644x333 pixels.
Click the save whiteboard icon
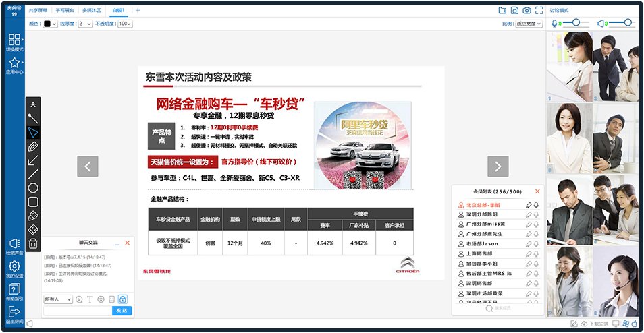click(x=514, y=11)
